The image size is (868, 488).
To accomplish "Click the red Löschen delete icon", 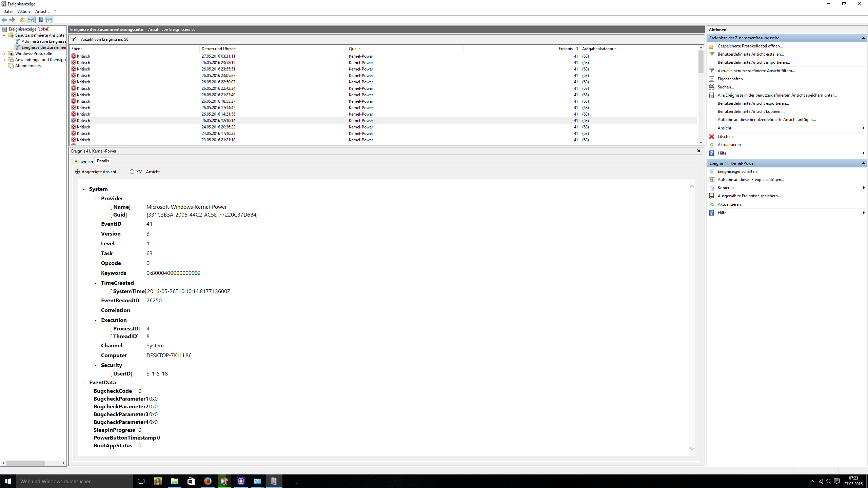I will click(712, 137).
